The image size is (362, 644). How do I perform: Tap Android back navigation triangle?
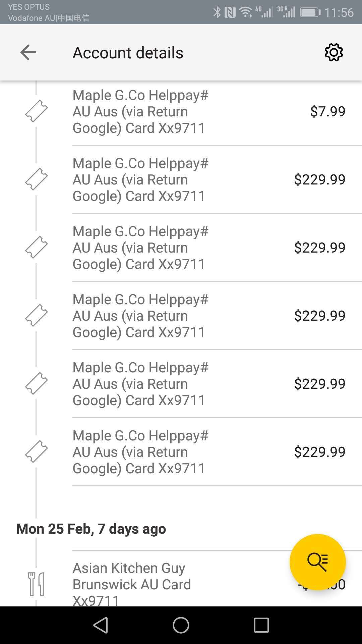101,625
